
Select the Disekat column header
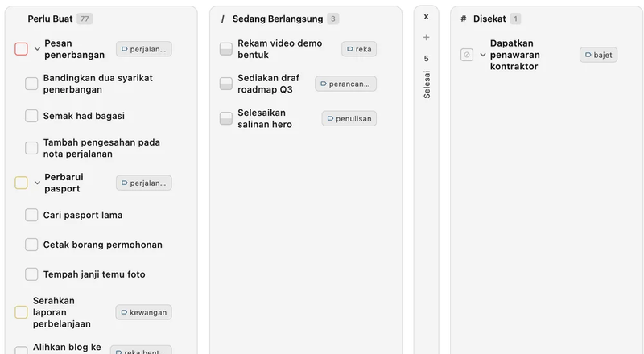tap(489, 19)
